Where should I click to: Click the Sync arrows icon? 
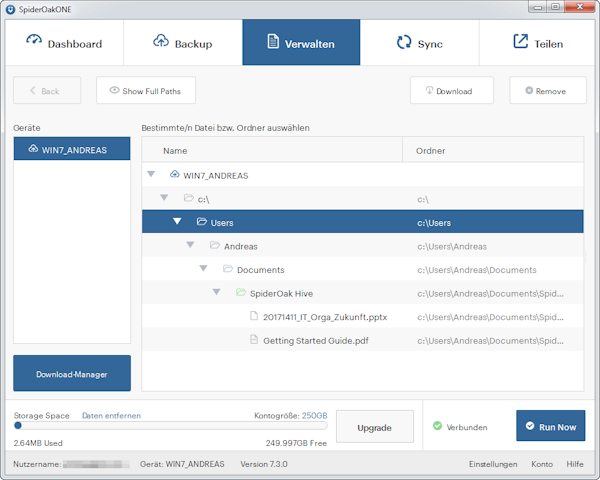point(404,42)
